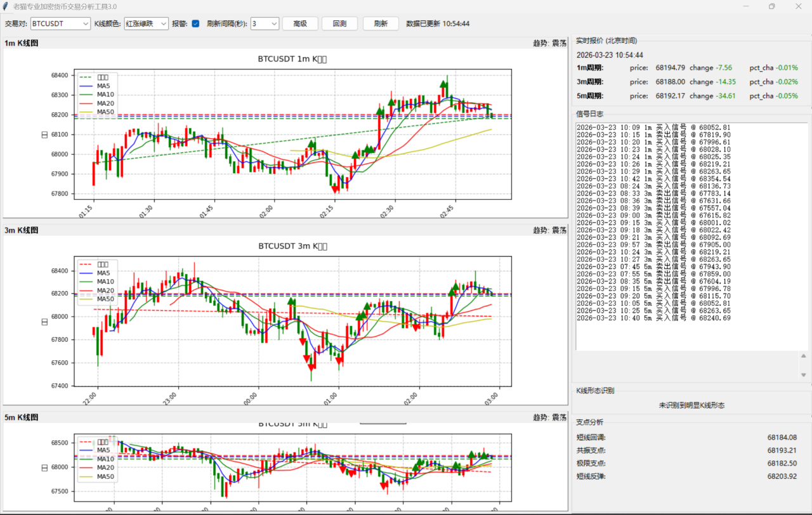Restore down the application window
The width and height of the screenshot is (812, 515).
click(x=772, y=6)
